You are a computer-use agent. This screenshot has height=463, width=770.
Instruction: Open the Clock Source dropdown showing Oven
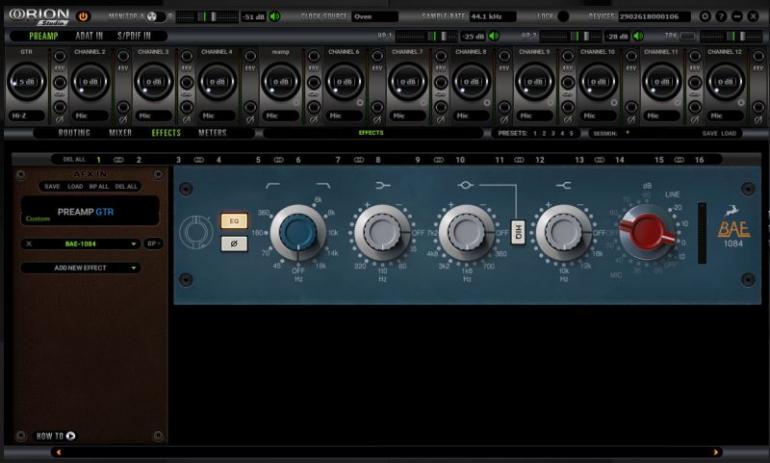click(x=375, y=17)
